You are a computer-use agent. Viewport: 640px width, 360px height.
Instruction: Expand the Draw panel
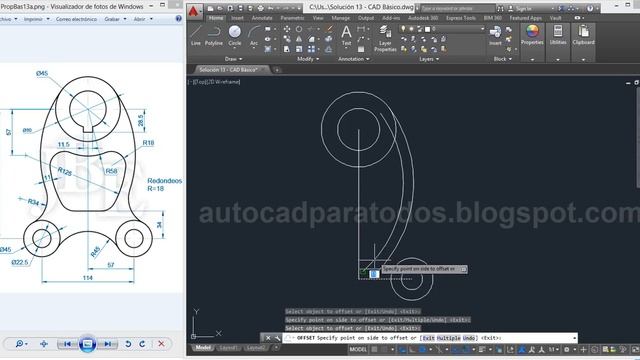click(x=233, y=59)
